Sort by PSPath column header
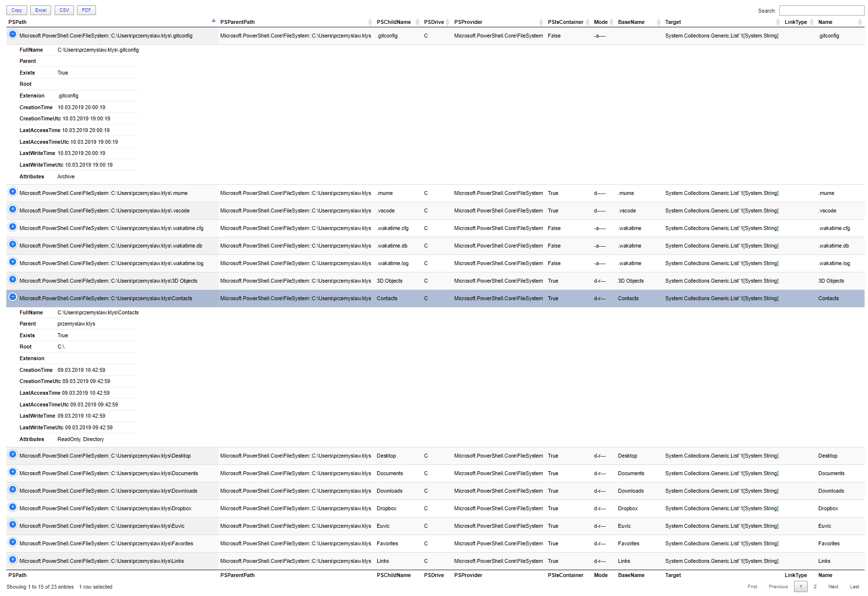868x596 pixels. (x=18, y=22)
